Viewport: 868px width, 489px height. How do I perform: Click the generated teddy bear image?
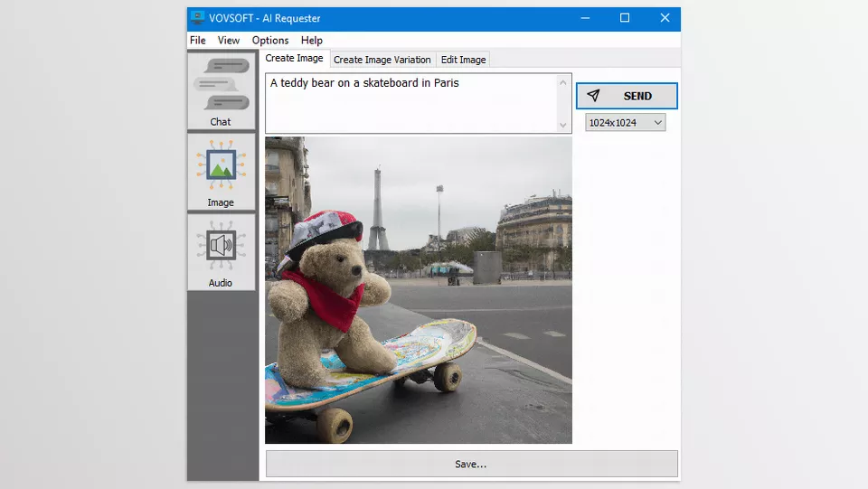click(x=419, y=290)
